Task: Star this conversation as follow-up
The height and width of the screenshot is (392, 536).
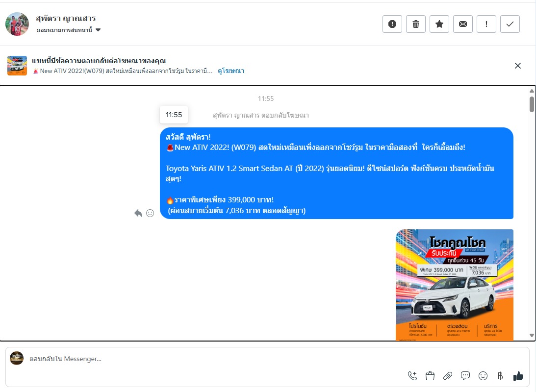Action: coord(439,24)
